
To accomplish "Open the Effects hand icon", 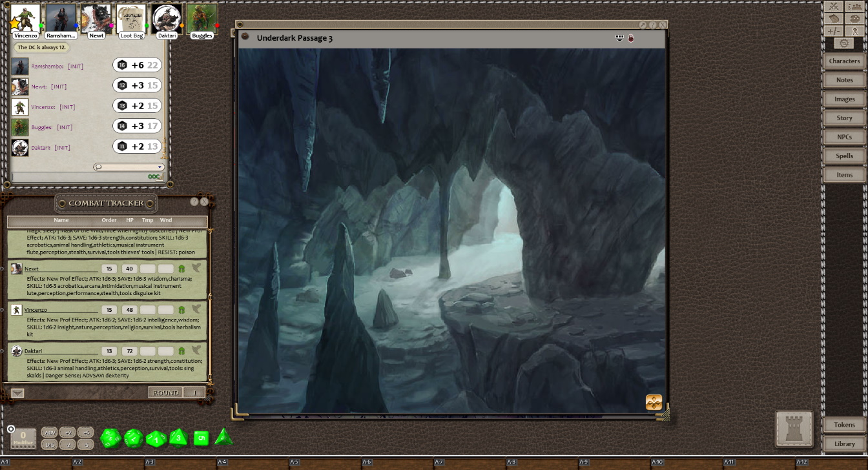I will 834,19.
